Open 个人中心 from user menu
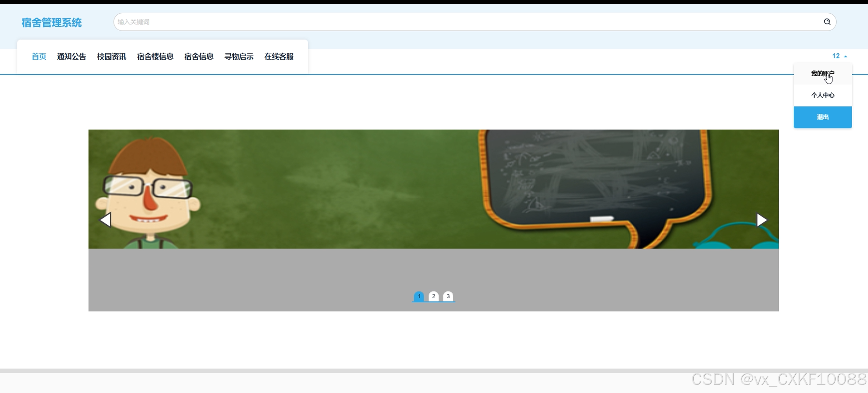Screen dimensions: 868x393 pos(822,95)
